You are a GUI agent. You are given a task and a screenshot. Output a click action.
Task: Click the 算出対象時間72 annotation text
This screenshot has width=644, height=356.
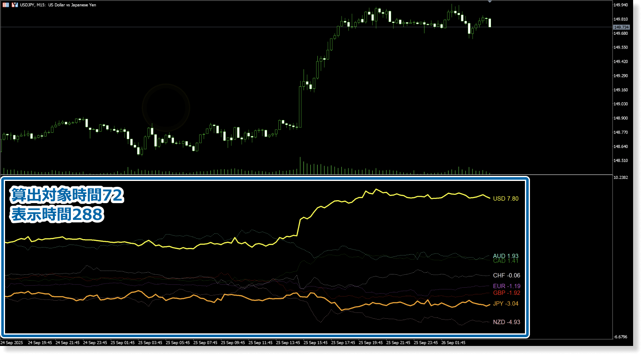point(67,195)
